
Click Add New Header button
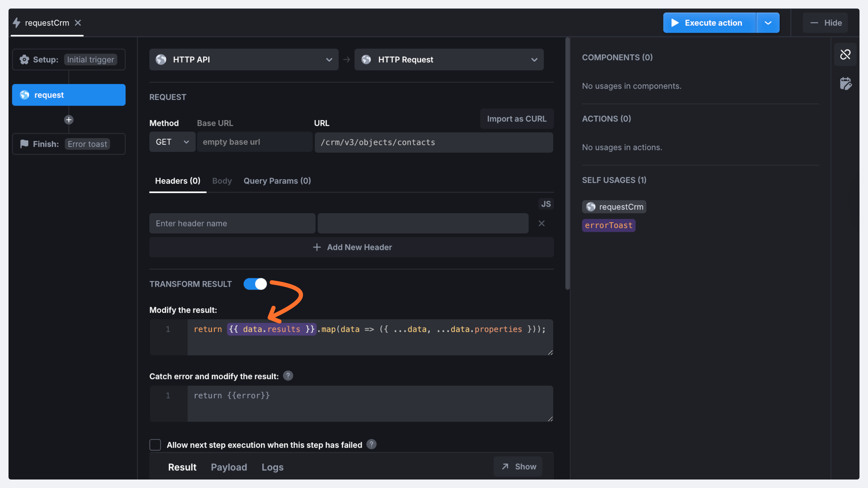pyautogui.click(x=351, y=247)
